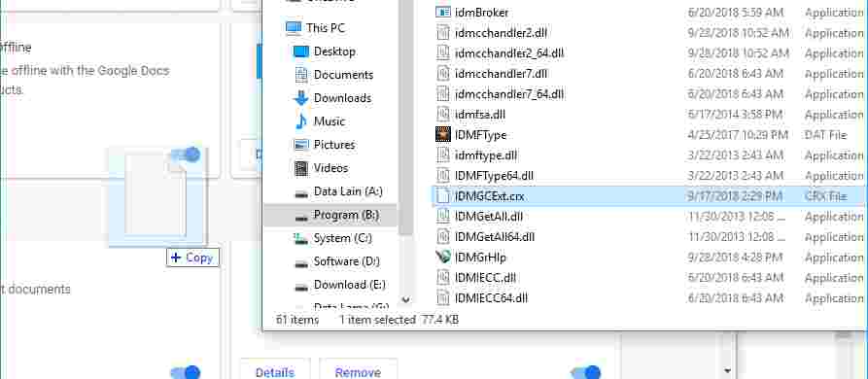
Task: Select the IDMIECC.dll file icon
Action: [443, 278]
